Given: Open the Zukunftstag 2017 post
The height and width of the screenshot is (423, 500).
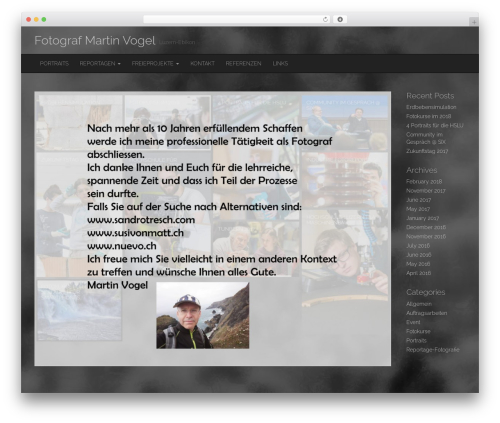Looking at the screenshot, I should tap(427, 151).
